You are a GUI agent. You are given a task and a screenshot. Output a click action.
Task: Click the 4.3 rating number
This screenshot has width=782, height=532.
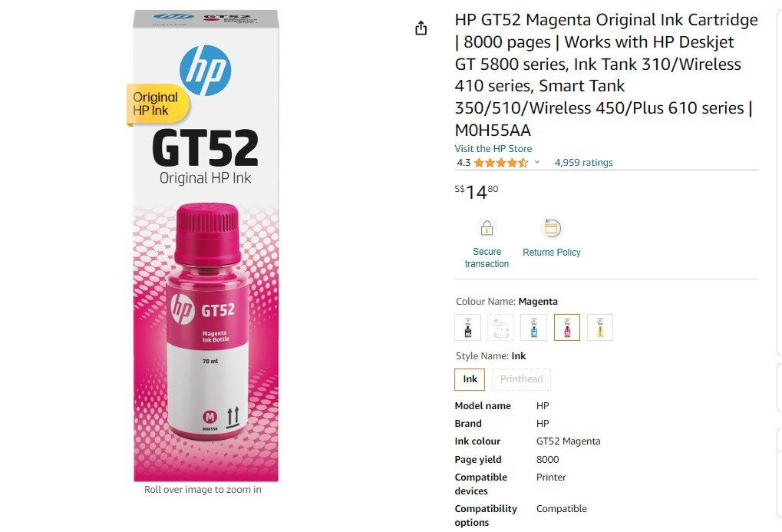(464, 162)
